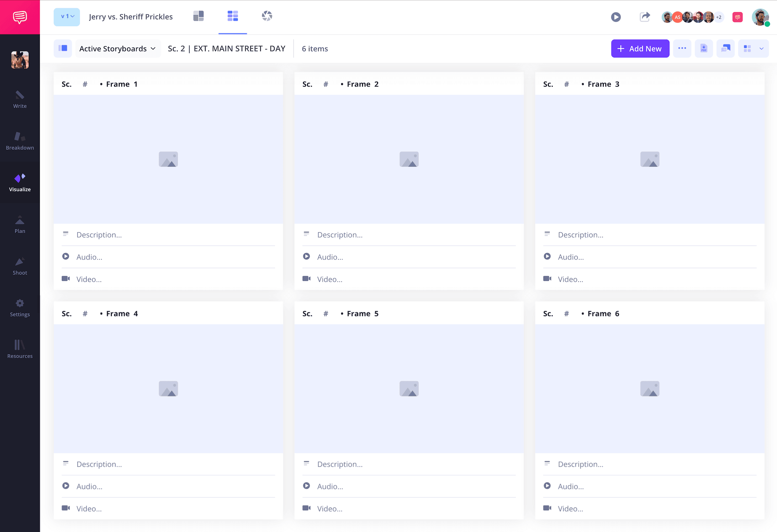Select Write in the left sidebar
The width and height of the screenshot is (777, 532).
(20, 99)
